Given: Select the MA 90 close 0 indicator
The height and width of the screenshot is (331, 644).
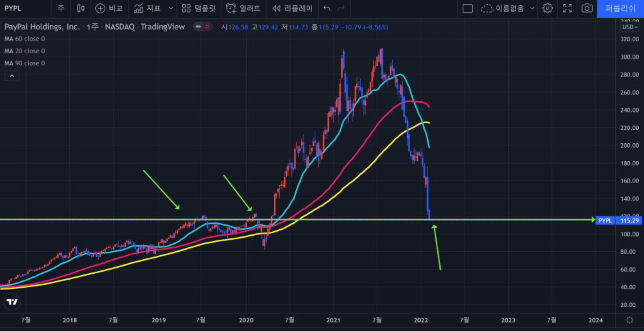Looking at the screenshot, I should click(x=25, y=63).
